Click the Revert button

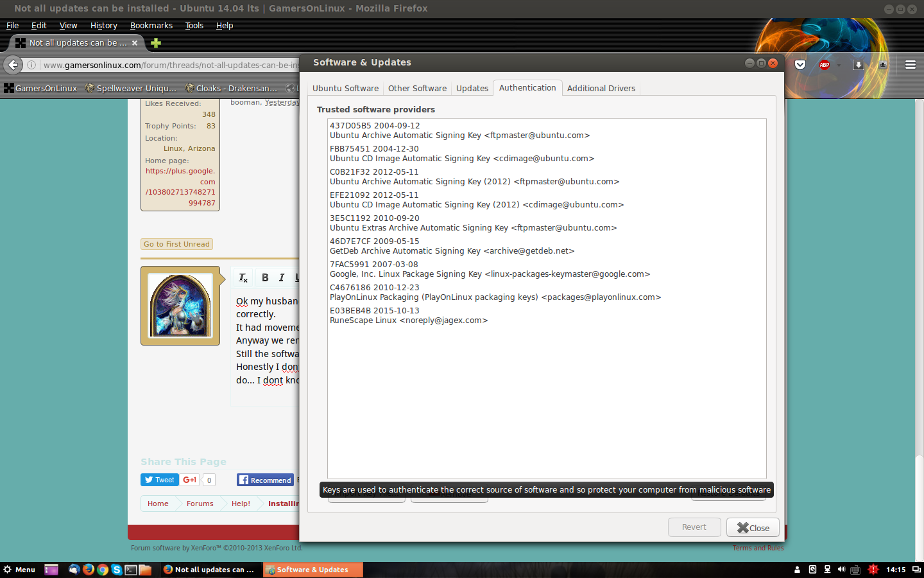(694, 527)
